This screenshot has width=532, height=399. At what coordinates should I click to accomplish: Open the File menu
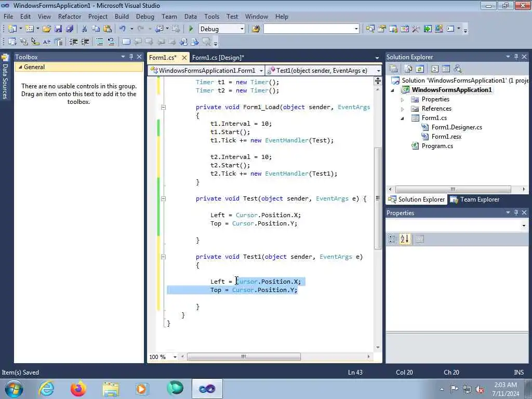(x=8, y=16)
